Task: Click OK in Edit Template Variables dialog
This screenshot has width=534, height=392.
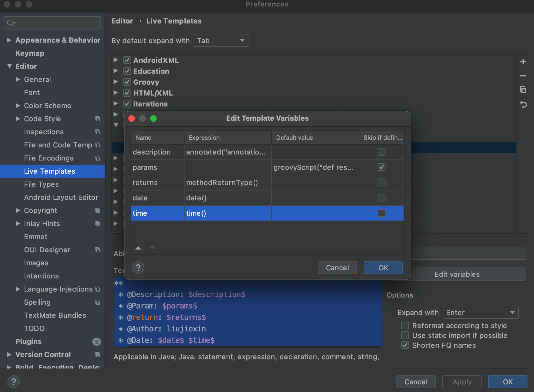Action: (383, 268)
